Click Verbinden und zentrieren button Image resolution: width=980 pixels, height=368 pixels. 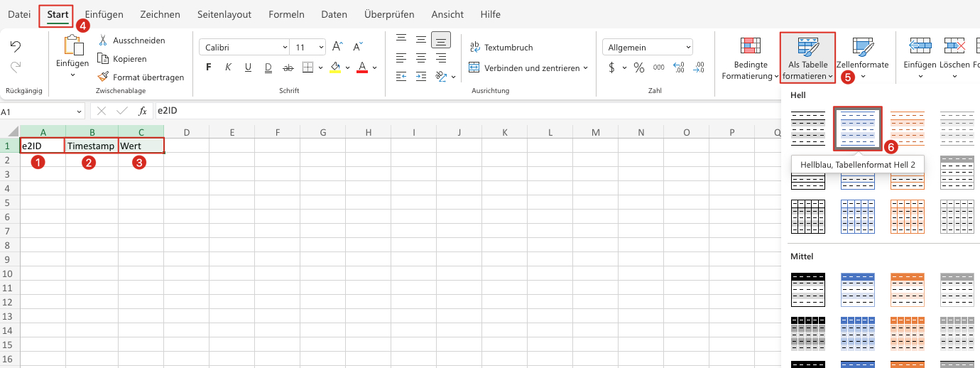point(528,68)
